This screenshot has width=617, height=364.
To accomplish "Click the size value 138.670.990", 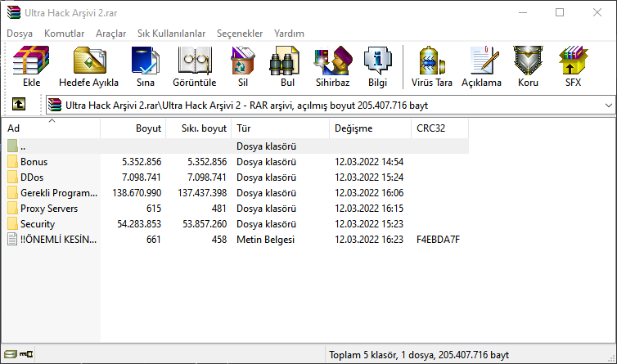I will (x=137, y=193).
